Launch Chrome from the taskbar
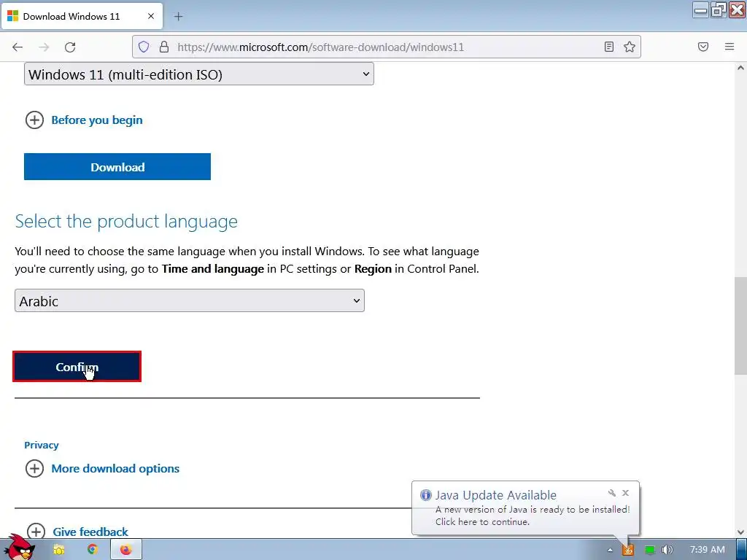The image size is (747, 560). pyautogui.click(x=93, y=550)
